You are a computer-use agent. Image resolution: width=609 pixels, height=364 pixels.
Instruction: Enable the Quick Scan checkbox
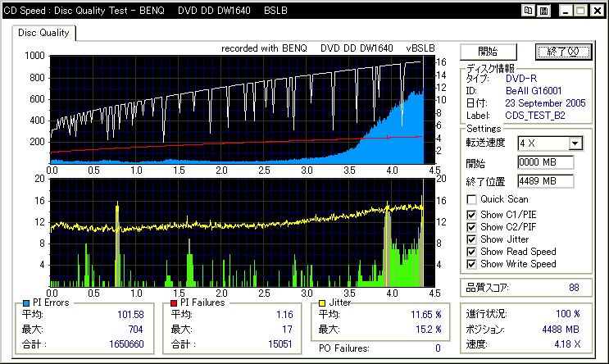click(x=471, y=200)
